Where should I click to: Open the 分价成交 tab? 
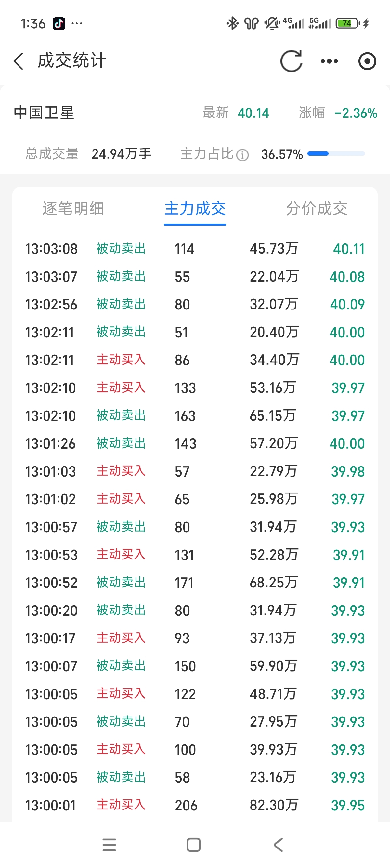pos(316,208)
